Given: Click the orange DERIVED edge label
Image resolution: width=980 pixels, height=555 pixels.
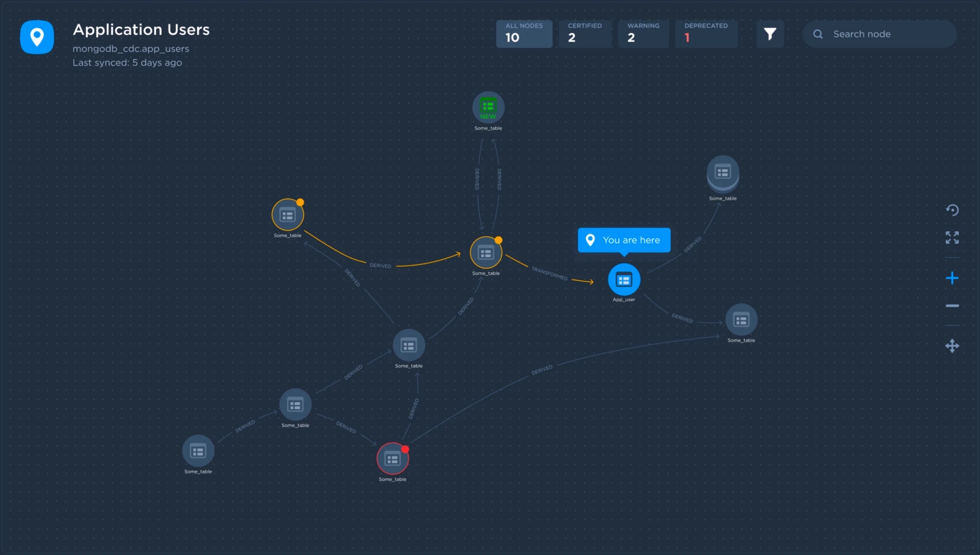Looking at the screenshot, I should click(381, 265).
